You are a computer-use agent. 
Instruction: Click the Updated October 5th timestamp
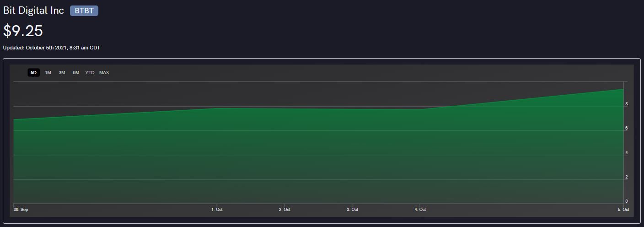click(x=51, y=48)
